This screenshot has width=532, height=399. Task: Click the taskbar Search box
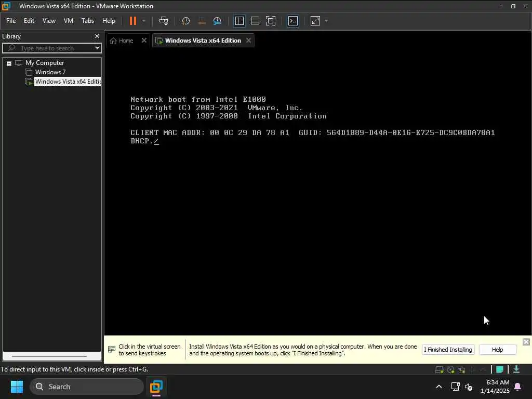point(87,387)
